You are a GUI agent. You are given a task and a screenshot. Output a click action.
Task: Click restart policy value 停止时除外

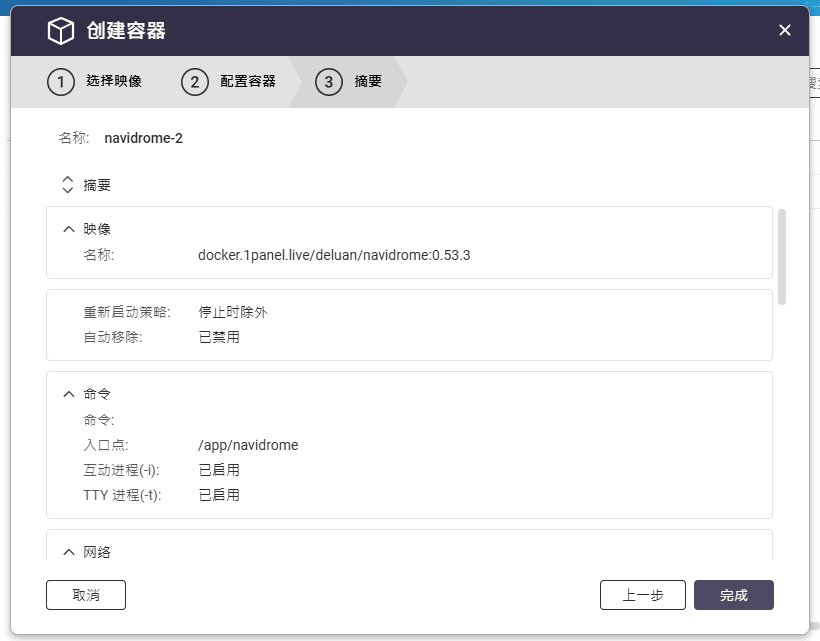pos(233,312)
